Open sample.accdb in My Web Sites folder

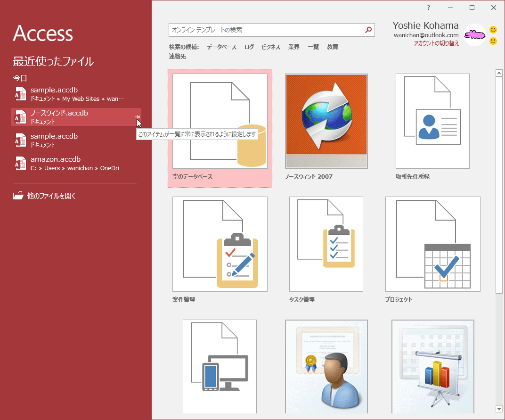(x=76, y=94)
